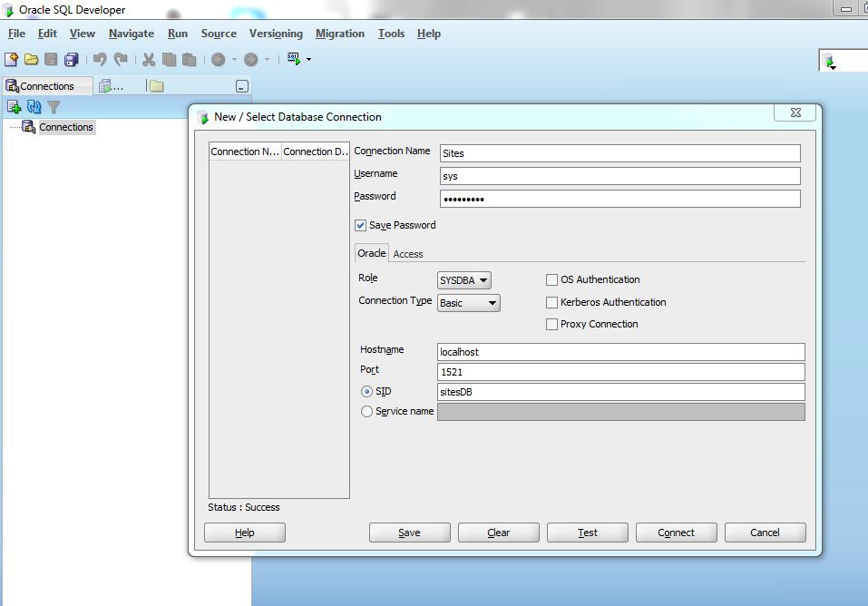Click the Save All icon
Image resolution: width=868 pixels, height=606 pixels.
click(72, 59)
